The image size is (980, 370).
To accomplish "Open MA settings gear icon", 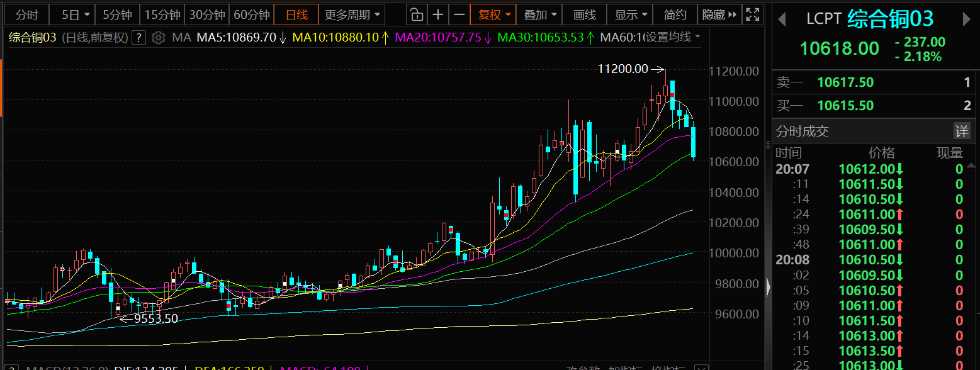I will (x=159, y=38).
